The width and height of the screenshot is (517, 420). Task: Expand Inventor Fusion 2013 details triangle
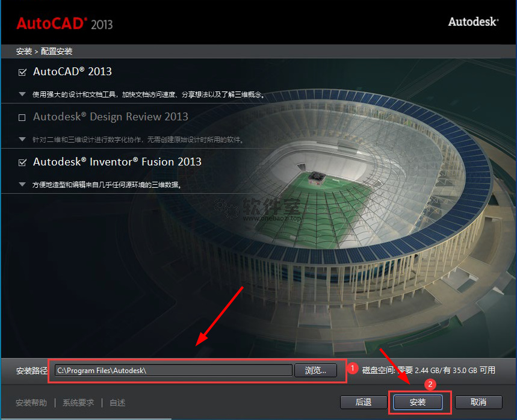(22, 185)
